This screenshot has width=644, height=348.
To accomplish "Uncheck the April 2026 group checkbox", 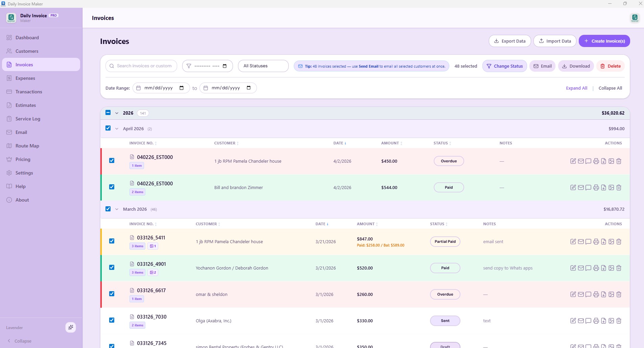I will pyautogui.click(x=108, y=128).
